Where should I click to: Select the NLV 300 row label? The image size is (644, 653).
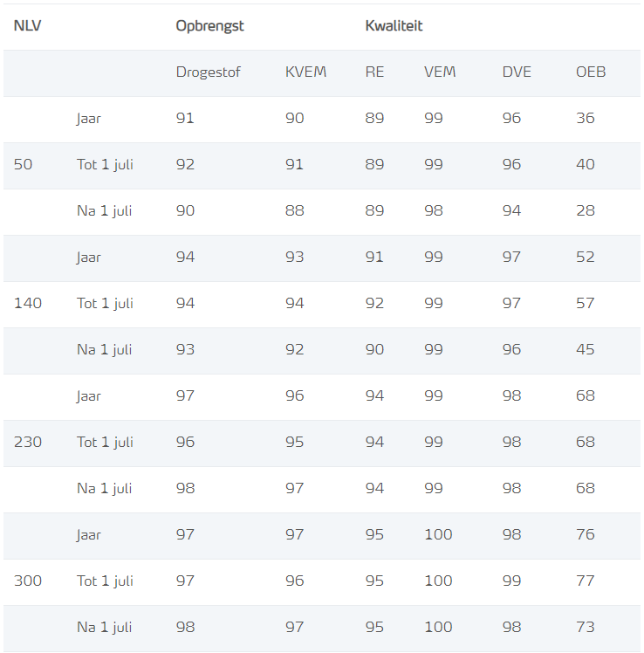point(28,581)
